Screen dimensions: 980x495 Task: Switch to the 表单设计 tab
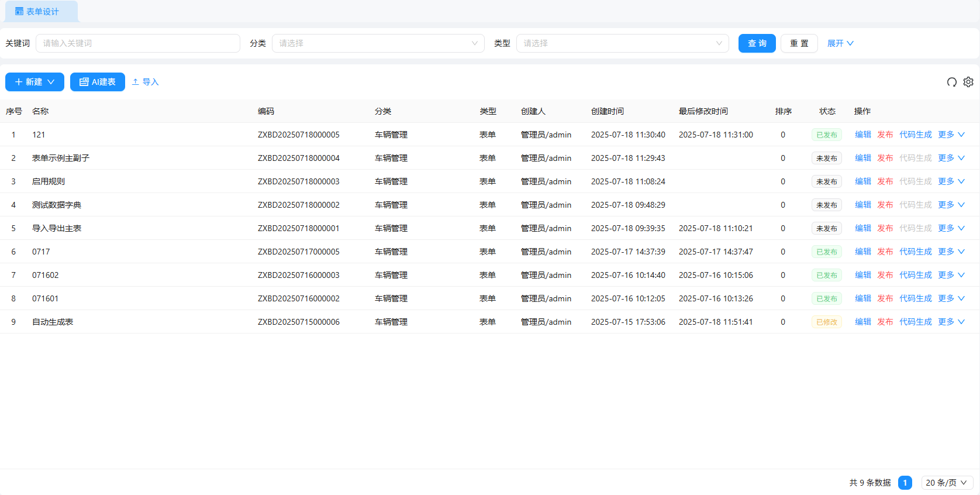pos(37,12)
